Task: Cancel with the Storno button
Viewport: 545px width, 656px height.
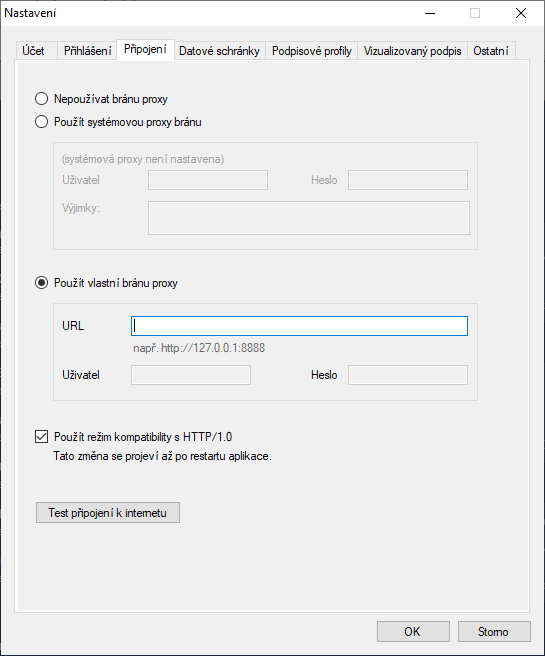Action: click(494, 631)
